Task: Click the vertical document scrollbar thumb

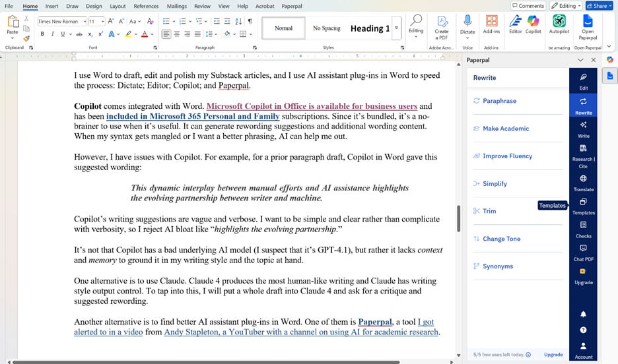Action: [x=458, y=218]
